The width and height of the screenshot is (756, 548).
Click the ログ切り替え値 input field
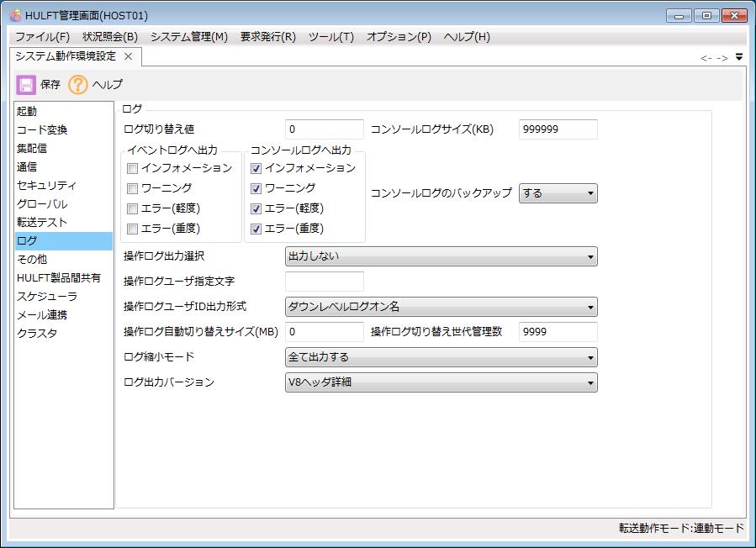[x=325, y=129]
